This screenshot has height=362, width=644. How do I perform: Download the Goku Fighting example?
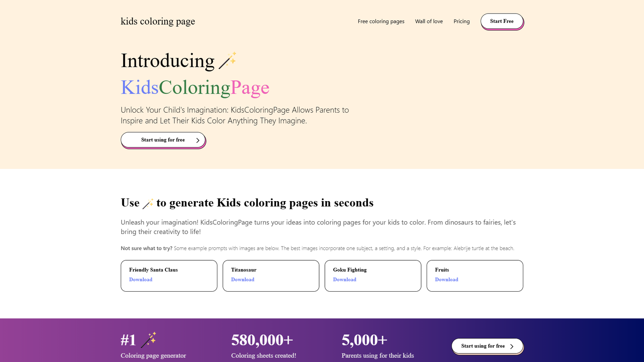point(345,279)
